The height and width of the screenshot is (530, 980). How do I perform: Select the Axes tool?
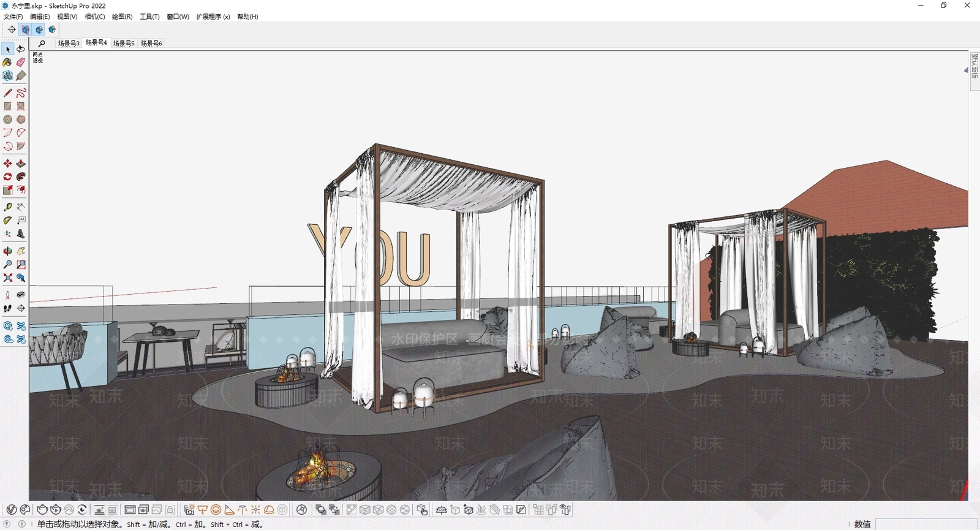(x=7, y=233)
